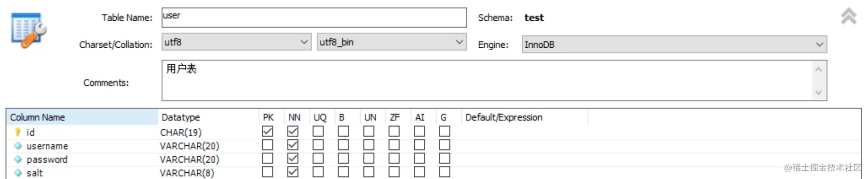This screenshot has width=868, height=179.
Task: Enable G for the id column
Action: 445,131
